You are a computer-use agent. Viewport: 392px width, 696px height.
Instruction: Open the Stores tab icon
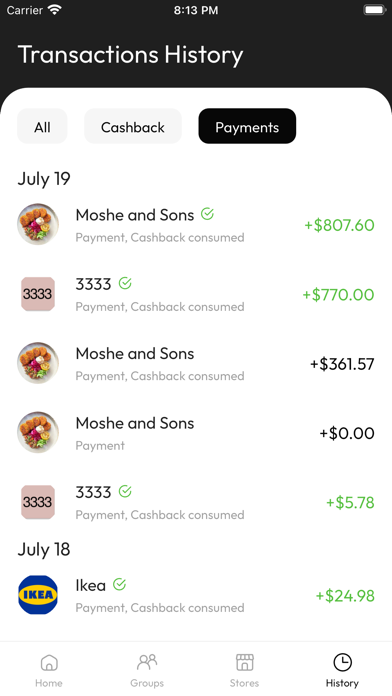[x=244, y=663]
